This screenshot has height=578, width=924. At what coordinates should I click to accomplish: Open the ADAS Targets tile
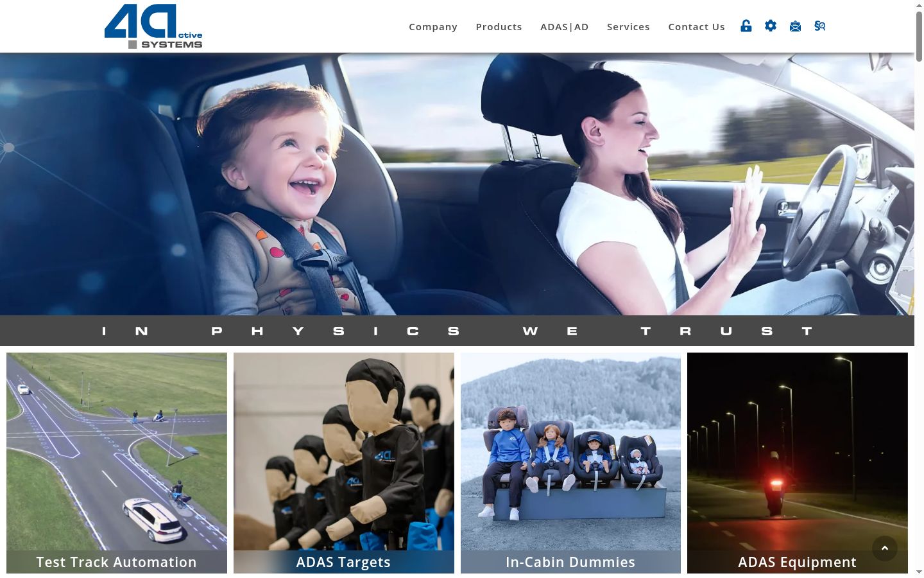tap(344, 463)
